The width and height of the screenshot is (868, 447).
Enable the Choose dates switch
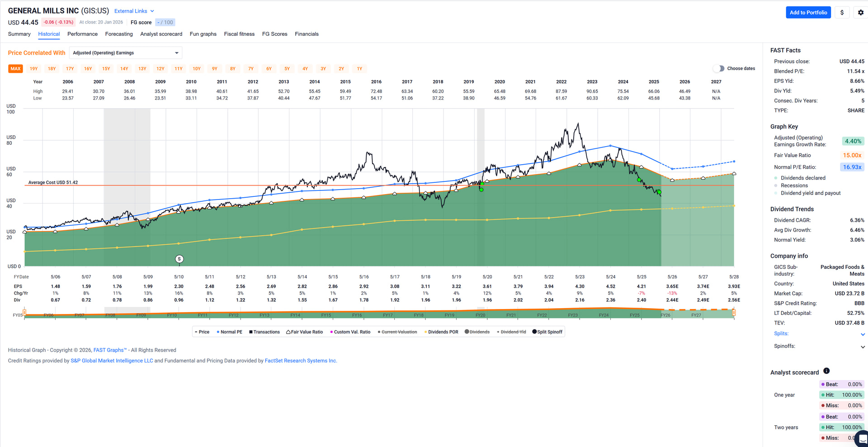point(718,68)
